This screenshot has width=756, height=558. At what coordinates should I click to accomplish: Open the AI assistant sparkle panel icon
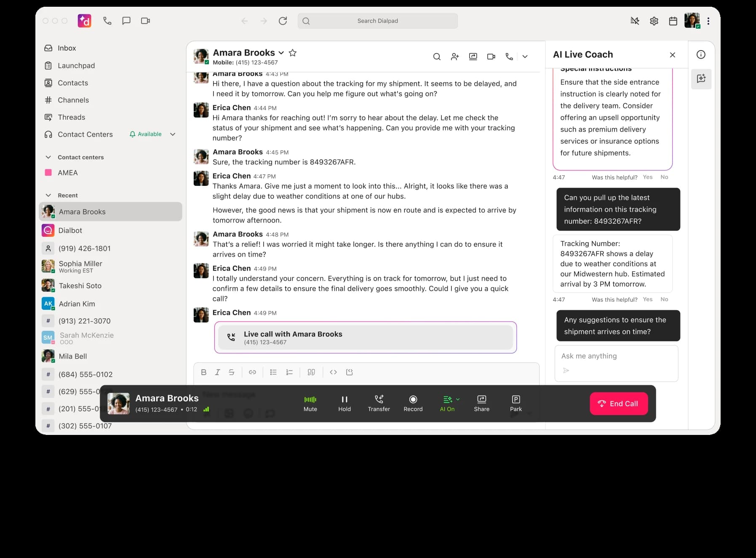point(701,79)
